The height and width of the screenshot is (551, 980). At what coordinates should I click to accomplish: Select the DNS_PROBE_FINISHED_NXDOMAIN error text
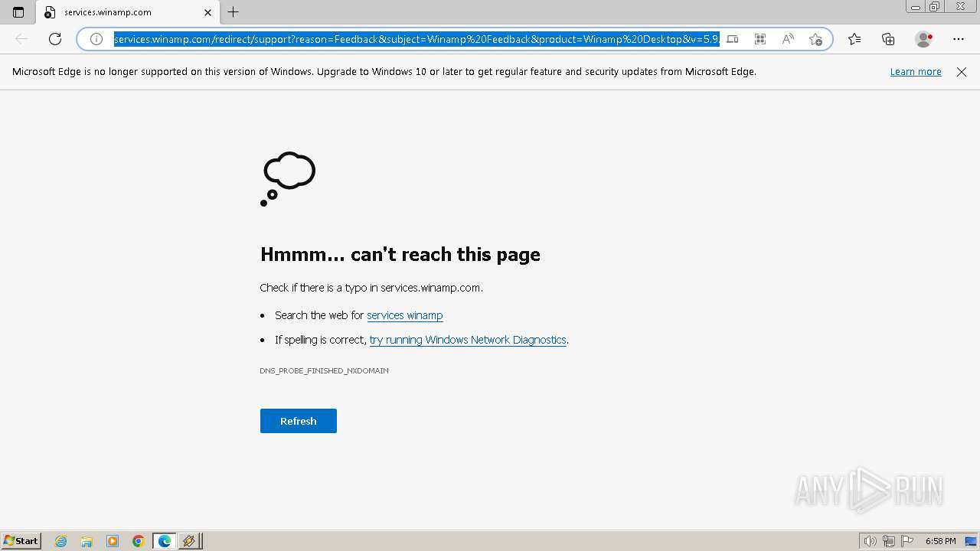pos(324,370)
